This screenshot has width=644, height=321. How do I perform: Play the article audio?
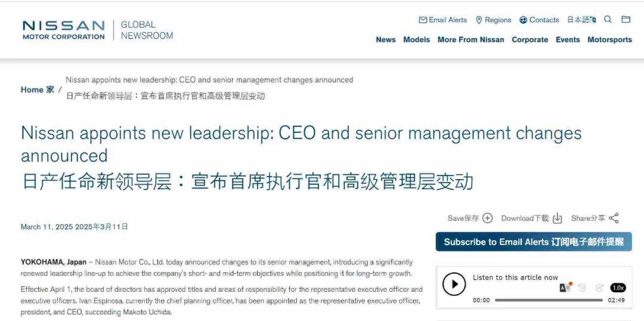[x=454, y=285]
